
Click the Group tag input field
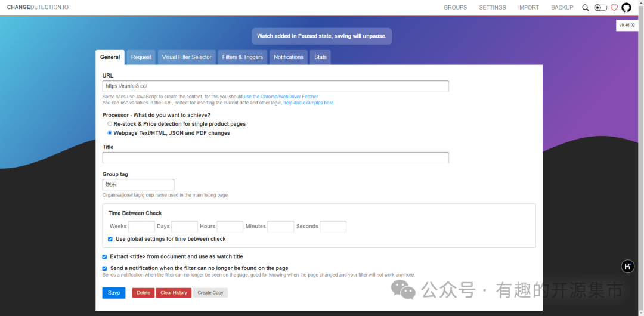pos(138,184)
